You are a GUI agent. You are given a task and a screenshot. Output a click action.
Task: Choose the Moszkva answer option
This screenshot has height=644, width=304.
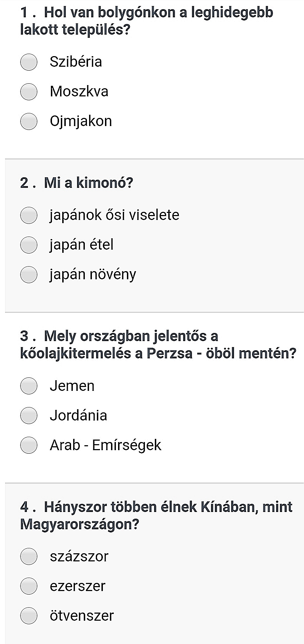point(29,92)
